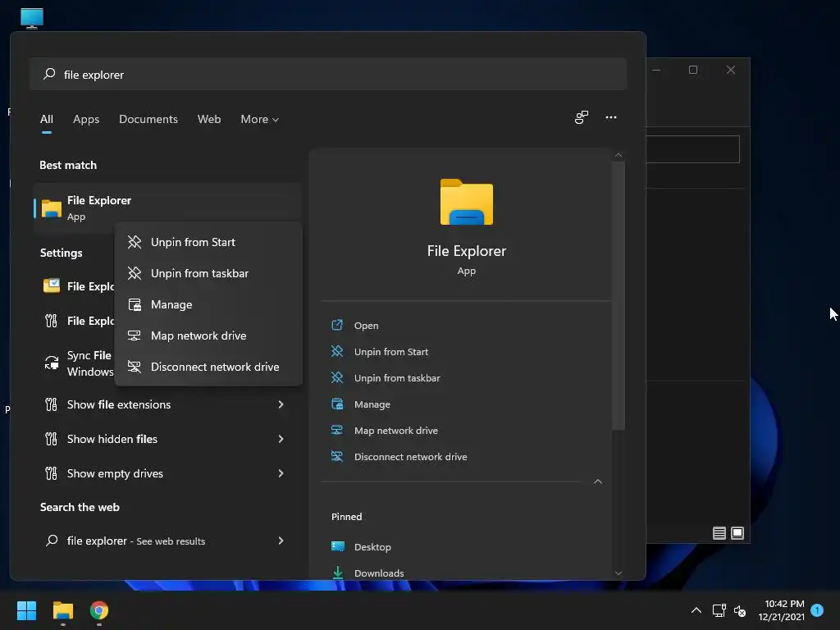Collapse the actions list with chevron up
The height and width of the screenshot is (630, 840).
pyautogui.click(x=598, y=482)
